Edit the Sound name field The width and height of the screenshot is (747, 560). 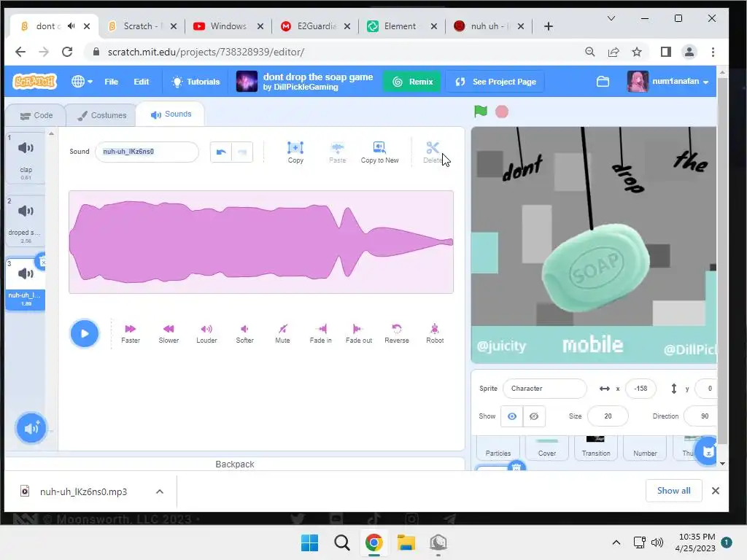tap(147, 152)
